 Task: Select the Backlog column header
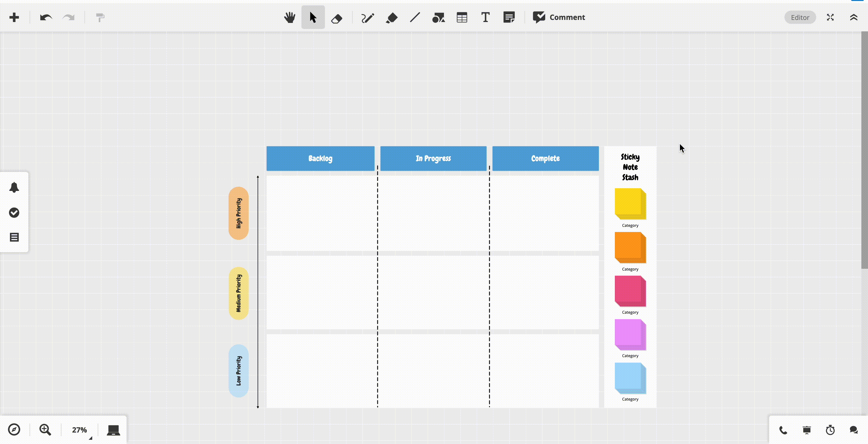click(x=320, y=158)
